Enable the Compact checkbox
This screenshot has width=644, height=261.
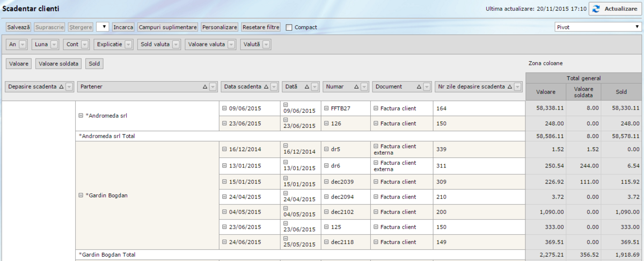[x=289, y=27]
